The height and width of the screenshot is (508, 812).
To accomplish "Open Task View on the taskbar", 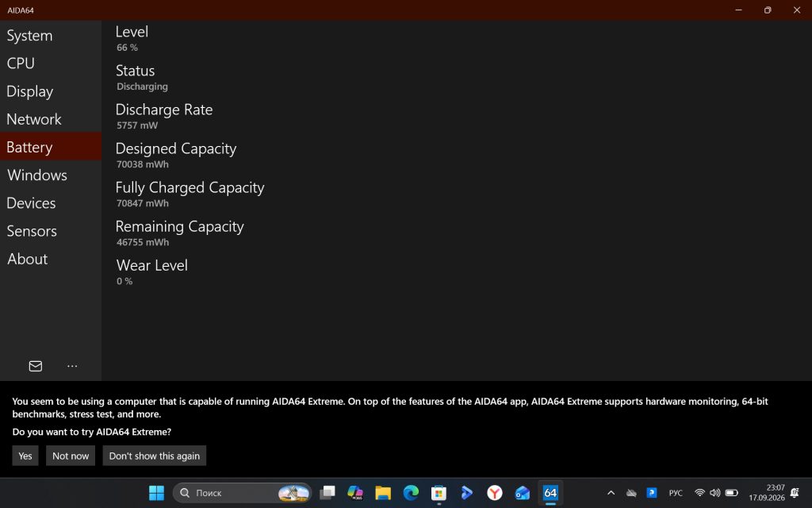I will pyautogui.click(x=327, y=492).
